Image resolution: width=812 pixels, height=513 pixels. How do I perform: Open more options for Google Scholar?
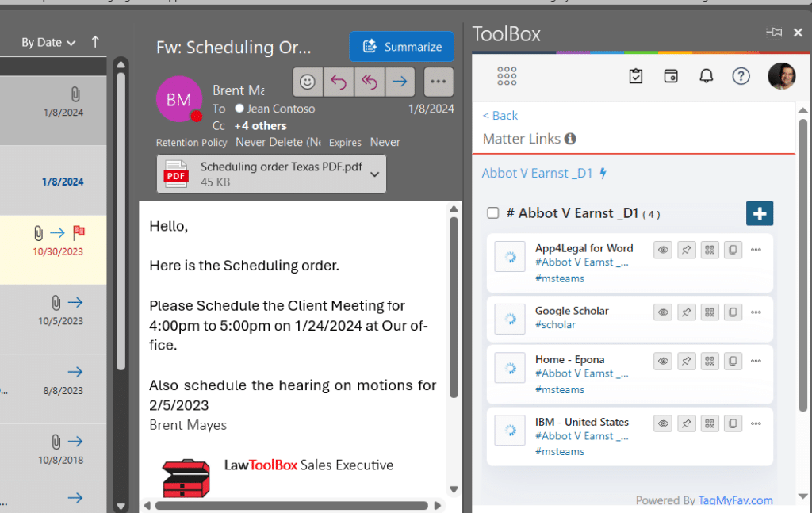pos(756,312)
